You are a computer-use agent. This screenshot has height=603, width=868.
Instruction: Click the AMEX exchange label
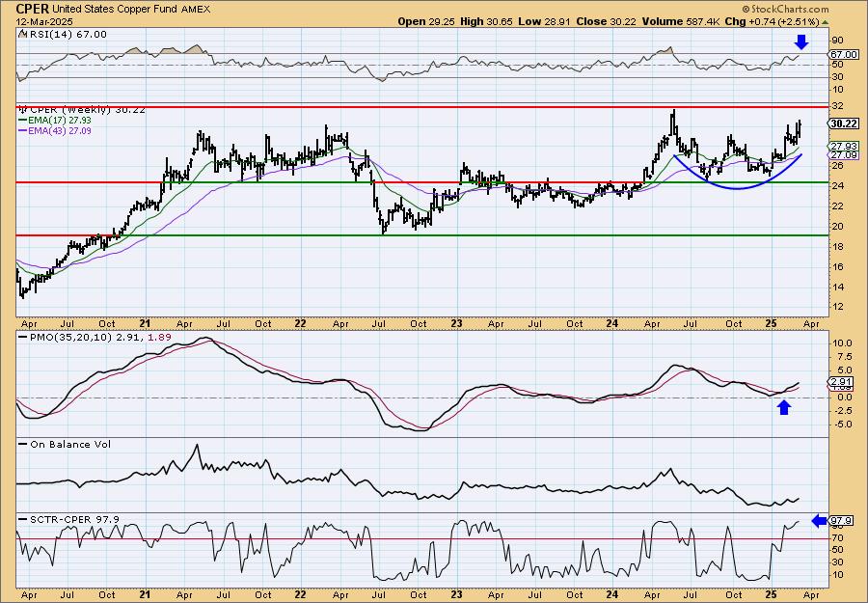pos(196,10)
